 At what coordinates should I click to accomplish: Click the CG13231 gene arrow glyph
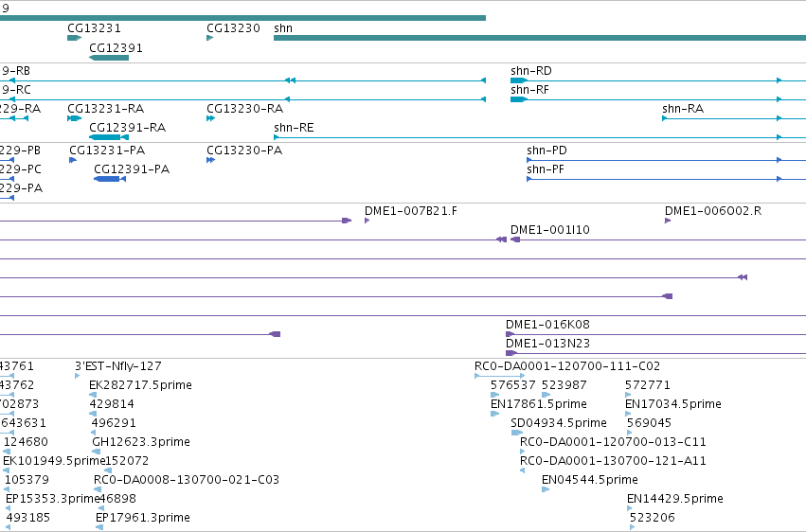pos(75,38)
